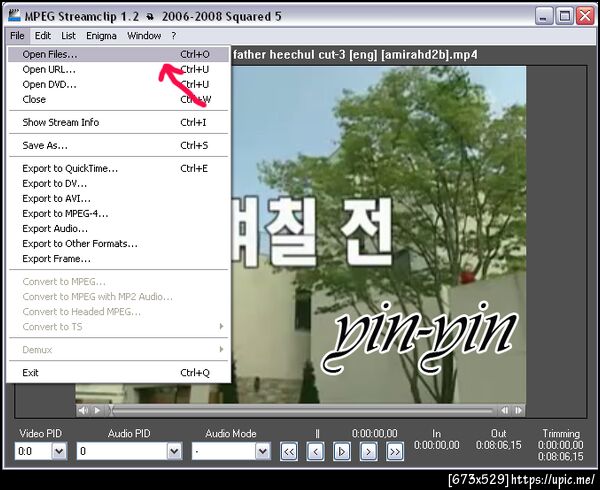Image resolution: width=600 pixels, height=490 pixels.
Task: Choose Open DVD... menu entry
Action: click(118, 85)
